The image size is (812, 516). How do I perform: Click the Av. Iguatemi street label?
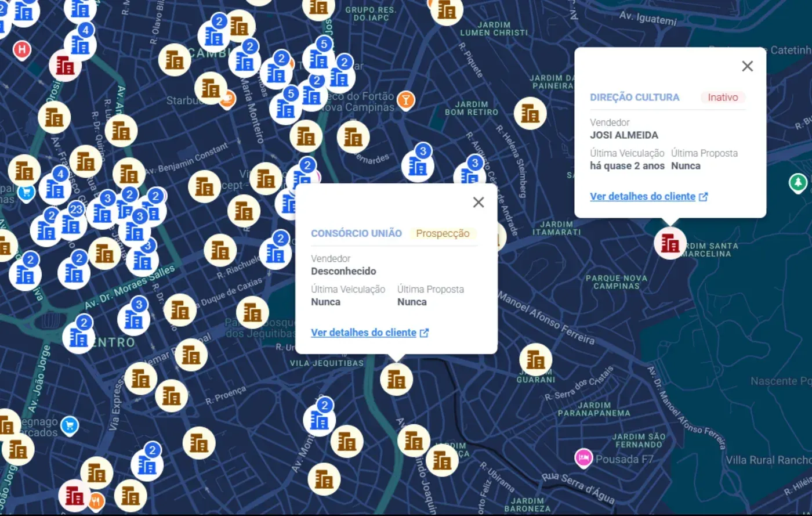(x=648, y=19)
